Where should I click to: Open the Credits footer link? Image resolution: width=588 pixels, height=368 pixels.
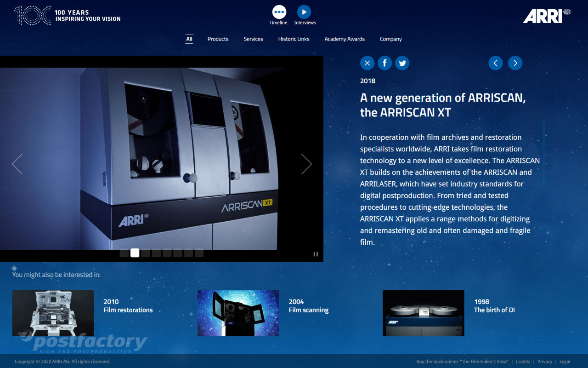click(523, 362)
